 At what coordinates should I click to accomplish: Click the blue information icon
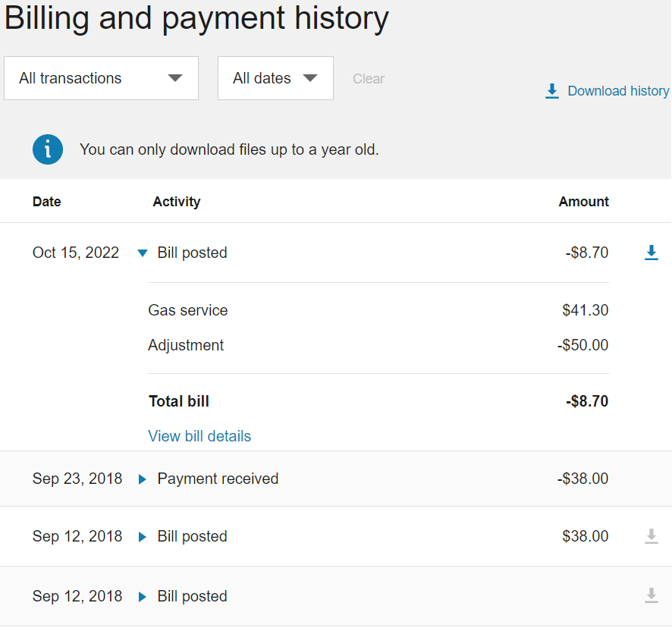click(x=48, y=149)
